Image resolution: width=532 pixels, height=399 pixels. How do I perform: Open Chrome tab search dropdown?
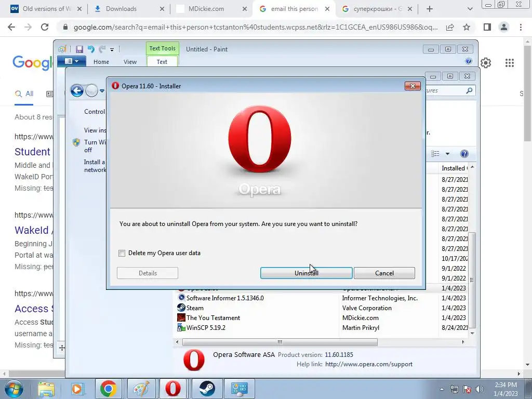(470, 9)
